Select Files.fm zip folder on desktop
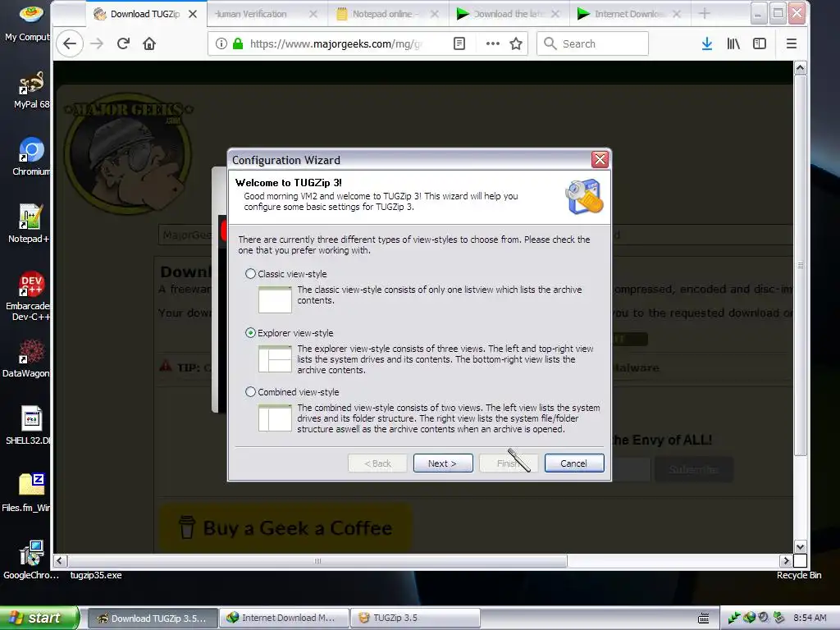The image size is (840, 630). click(x=28, y=492)
